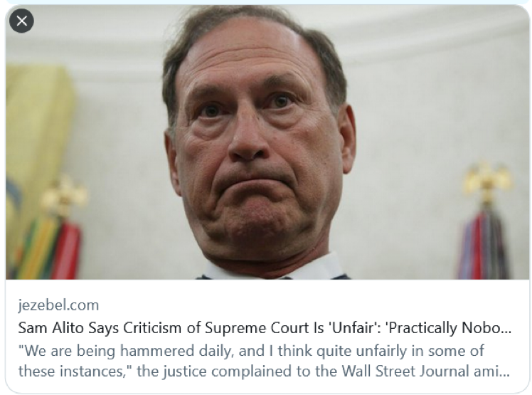
Task: Click the jezebel.com domain label
Action: point(58,305)
